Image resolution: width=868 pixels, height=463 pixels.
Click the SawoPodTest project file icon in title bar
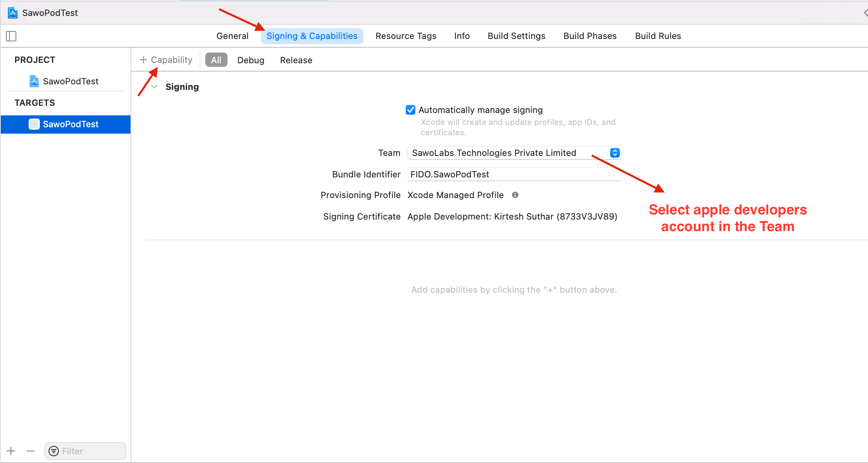[13, 13]
